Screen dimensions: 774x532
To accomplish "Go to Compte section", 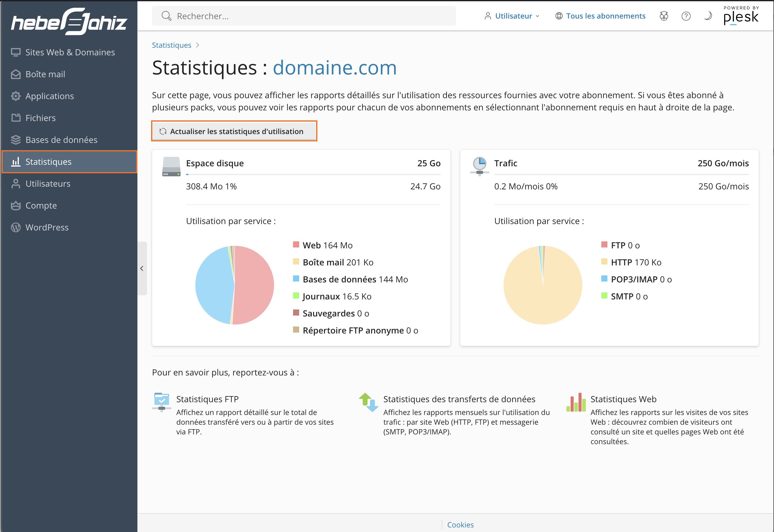I will pos(69,205).
